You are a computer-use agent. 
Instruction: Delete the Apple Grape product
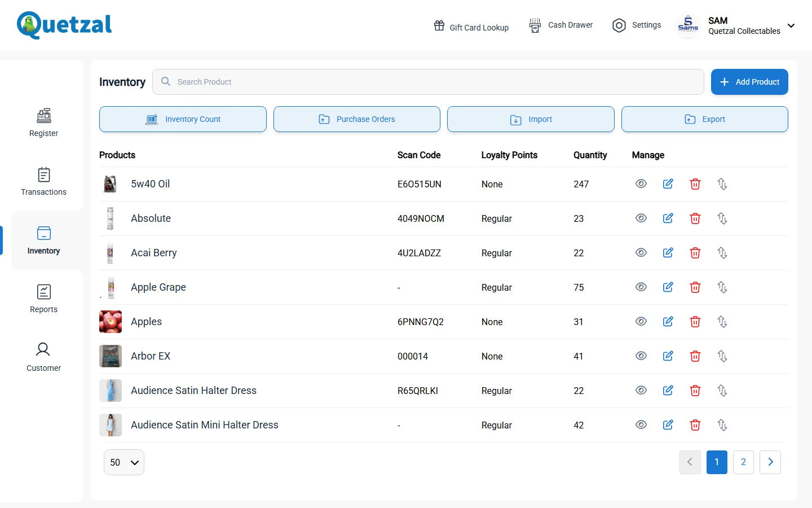click(x=695, y=287)
